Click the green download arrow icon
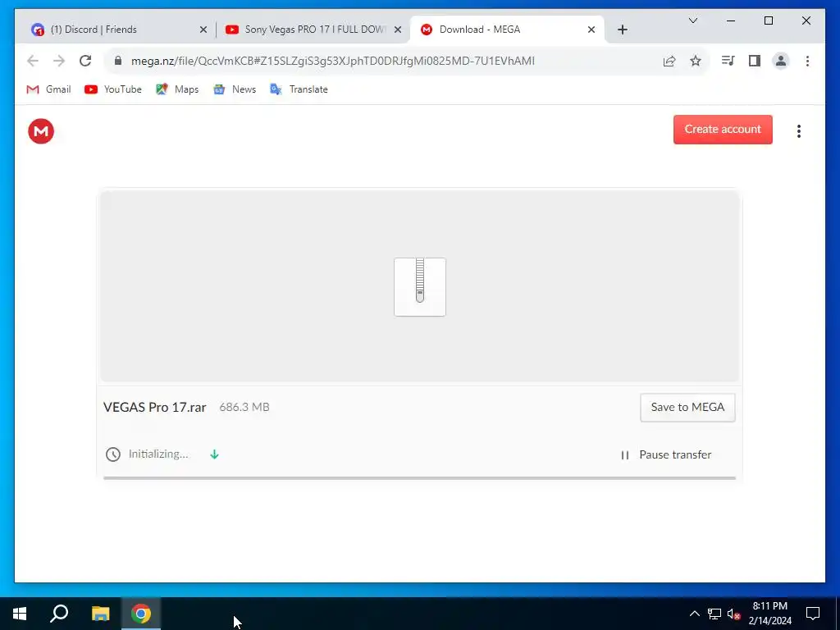The height and width of the screenshot is (630, 840). [214, 454]
